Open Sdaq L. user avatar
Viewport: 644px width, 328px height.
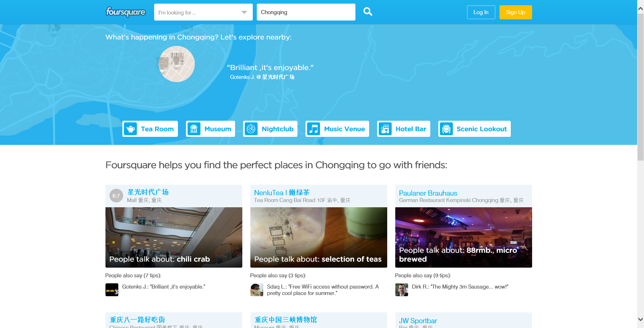pos(257,290)
